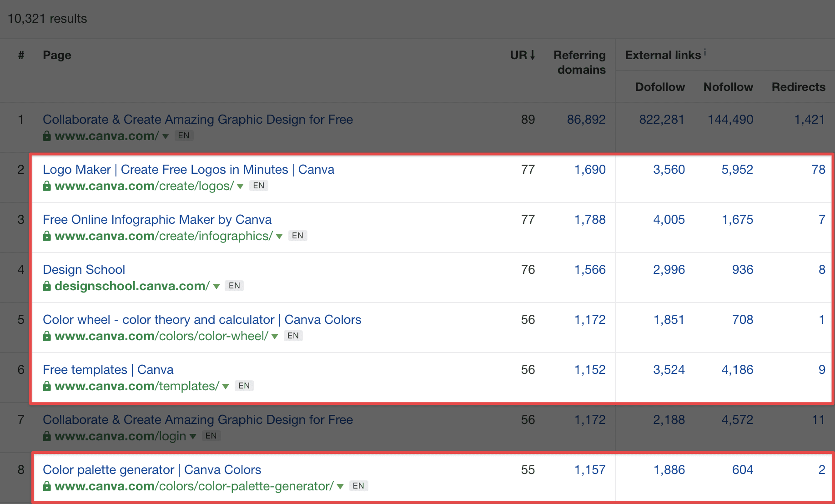Click dofollow value 1,851
The height and width of the screenshot is (504, 835).
(x=669, y=320)
